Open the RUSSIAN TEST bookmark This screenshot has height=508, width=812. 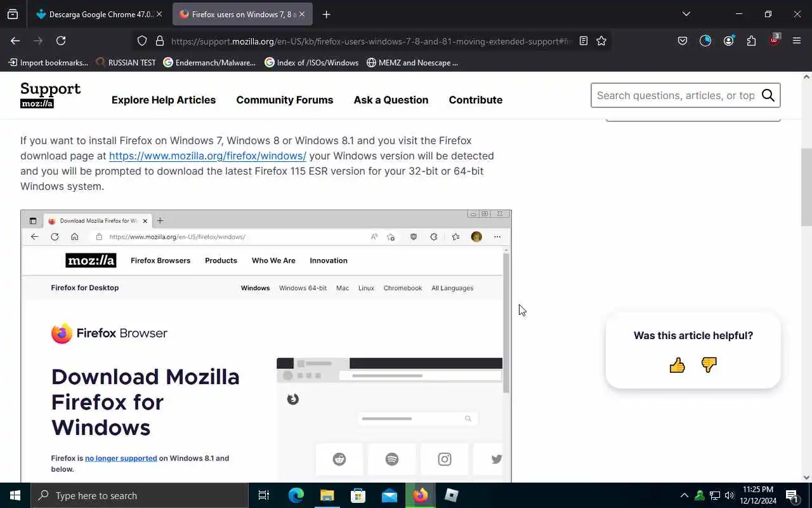pyautogui.click(x=126, y=62)
